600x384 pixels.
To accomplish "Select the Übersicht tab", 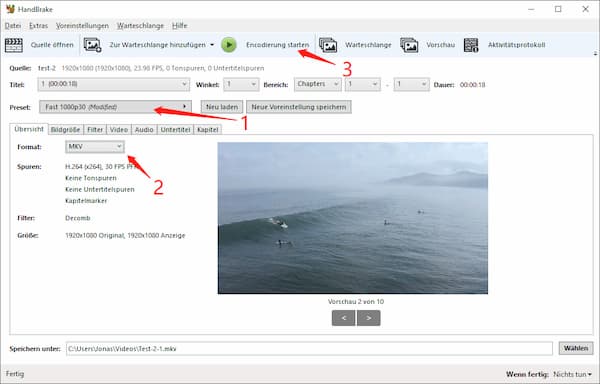I will click(x=29, y=129).
